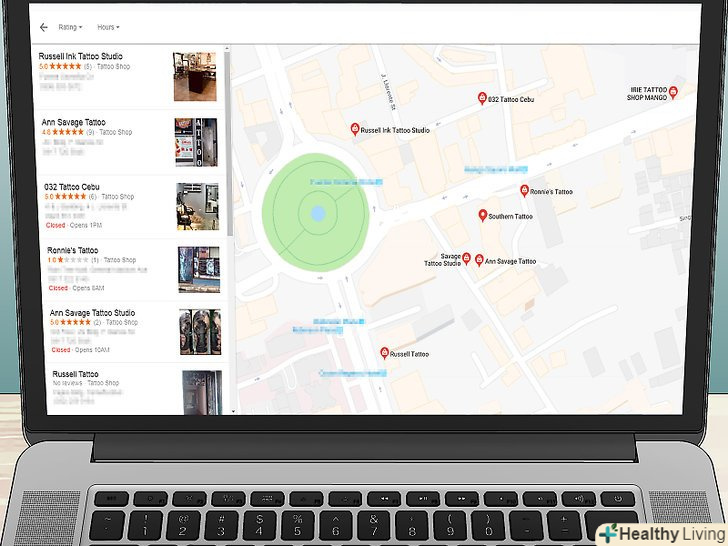Select the Savage Tattoo Studio map pin
Image resolution: width=728 pixels, height=546 pixels.
(466, 259)
